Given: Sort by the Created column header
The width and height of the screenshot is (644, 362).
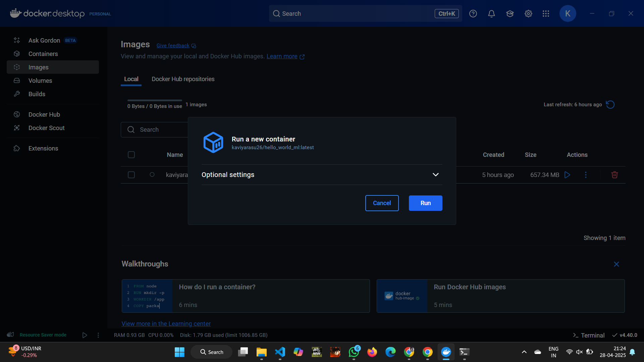Looking at the screenshot, I should [x=493, y=155].
